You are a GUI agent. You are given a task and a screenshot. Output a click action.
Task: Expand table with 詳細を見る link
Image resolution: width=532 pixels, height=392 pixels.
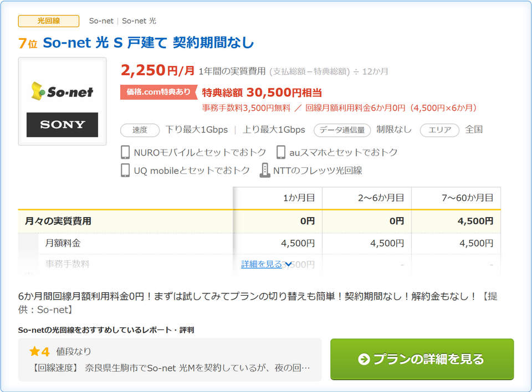click(x=262, y=264)
